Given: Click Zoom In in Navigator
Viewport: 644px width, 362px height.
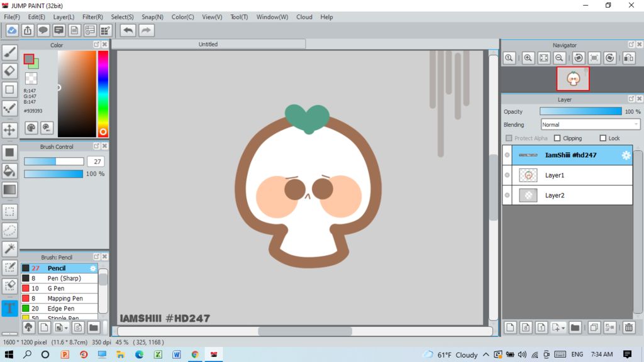Looking at the screenshot, I should click(x=528, y=58).
